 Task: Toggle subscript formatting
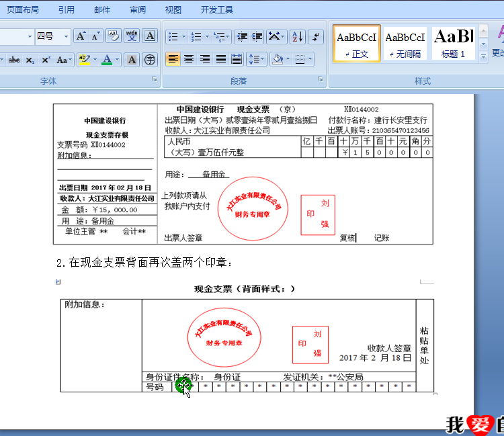point(30,60)
